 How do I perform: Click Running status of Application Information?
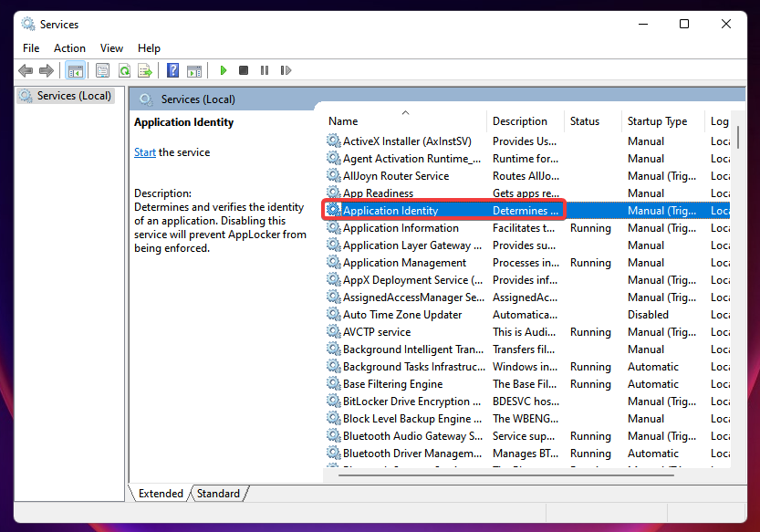point(590,228)
